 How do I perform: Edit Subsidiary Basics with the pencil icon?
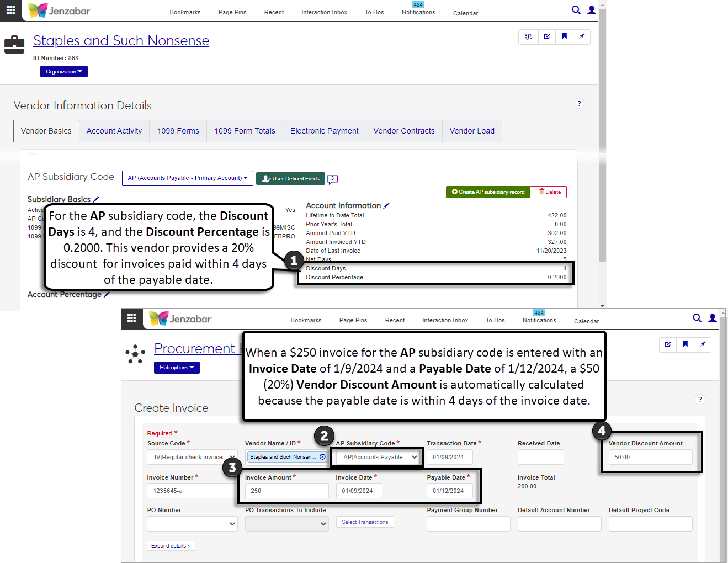[96, 199]
